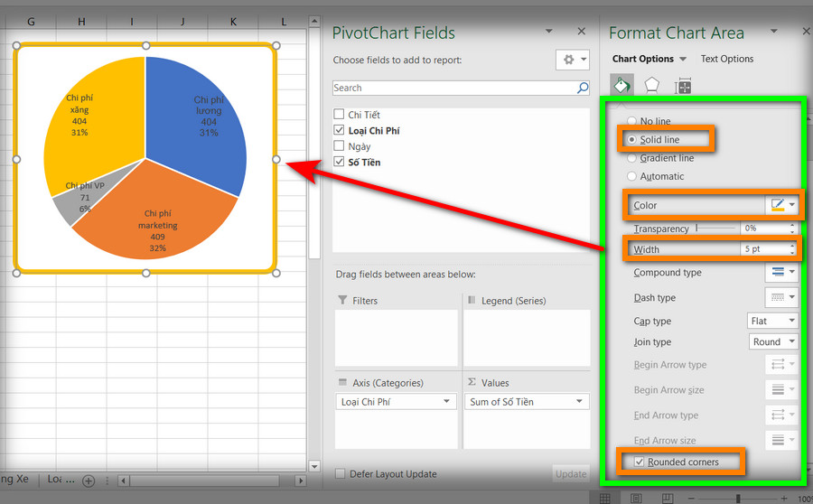Open Sum of Số Tiền values dropdown
813x504 pixels.
579,401
